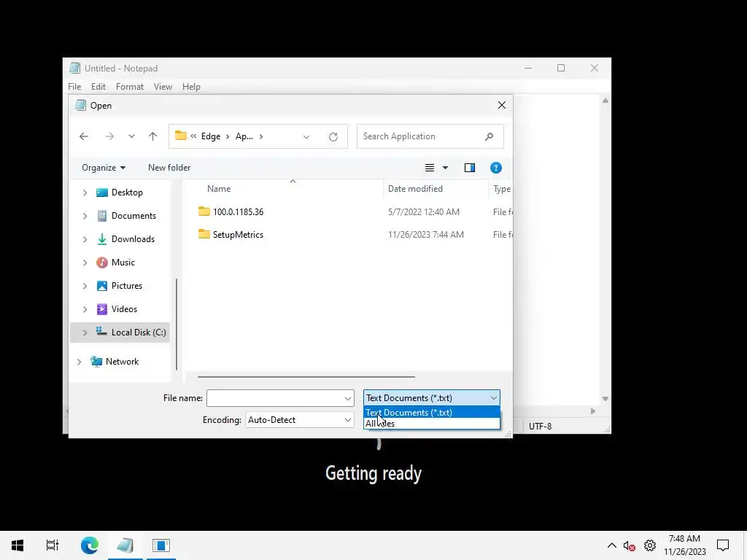Viewport: 747px width, 560px height.
Task: Select Local Disk (C:) in navigation pane
Action: tap(131, 332)
